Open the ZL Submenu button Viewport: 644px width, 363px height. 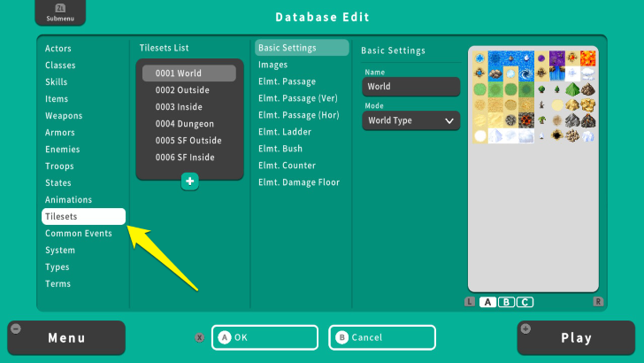(x=60, y=12)
